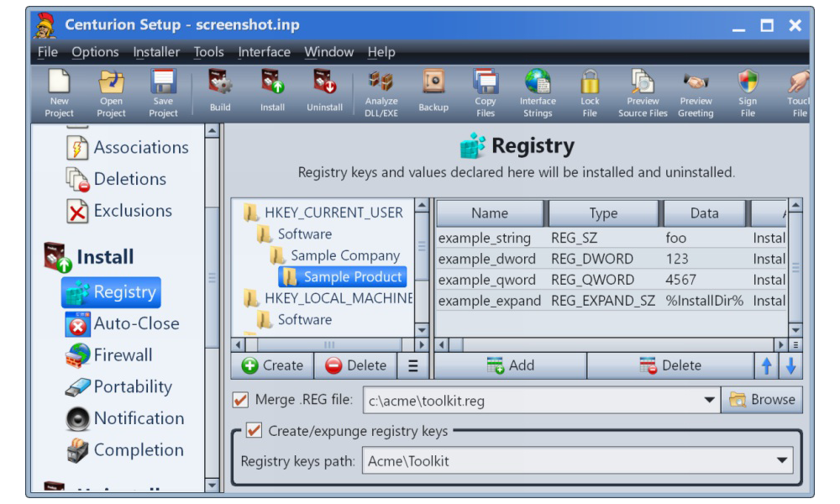Screen dimensions: 840x504
Task: Toggle the Create/expunge registry keys checkbox
Action: pyautogui.click(x=254, y=431)
